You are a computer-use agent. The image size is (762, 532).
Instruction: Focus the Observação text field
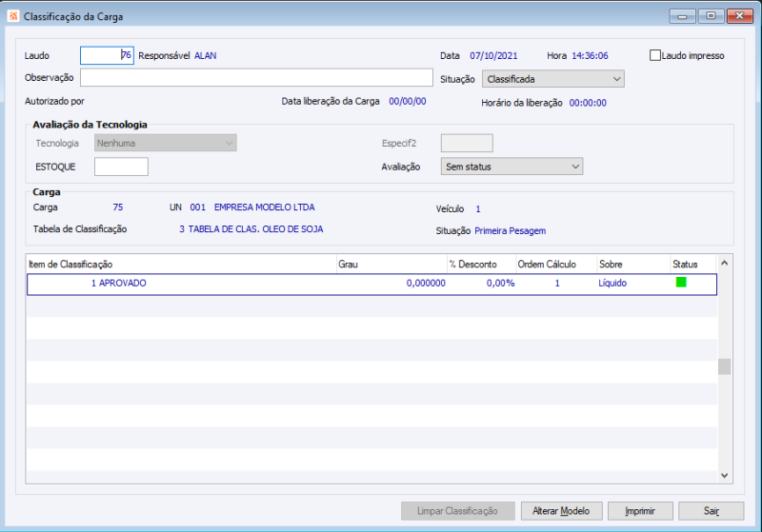[256, 78]
